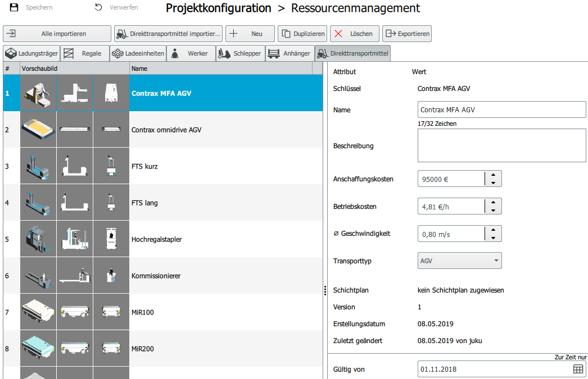Image resolution: width=588 pixels, height=379 pixels.
Task: Increase Betriebskosten with up arrow
Action: [x=493, y=202]
